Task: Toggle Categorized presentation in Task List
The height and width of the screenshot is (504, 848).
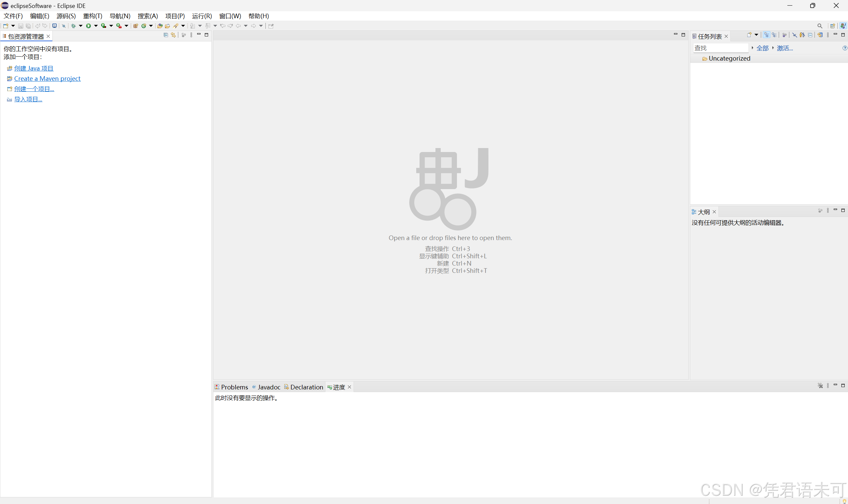Action: coord(767,35)
